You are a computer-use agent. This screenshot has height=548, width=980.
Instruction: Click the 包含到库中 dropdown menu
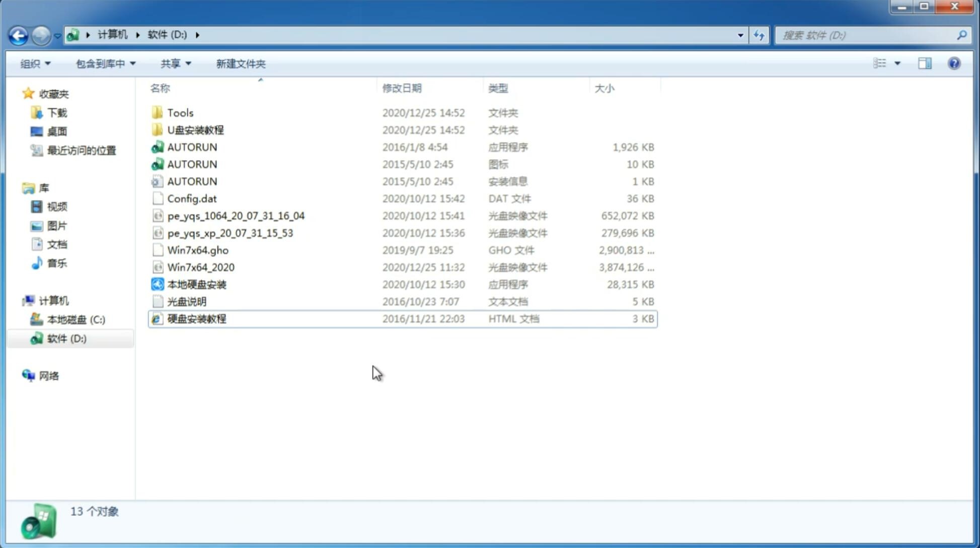104,62
